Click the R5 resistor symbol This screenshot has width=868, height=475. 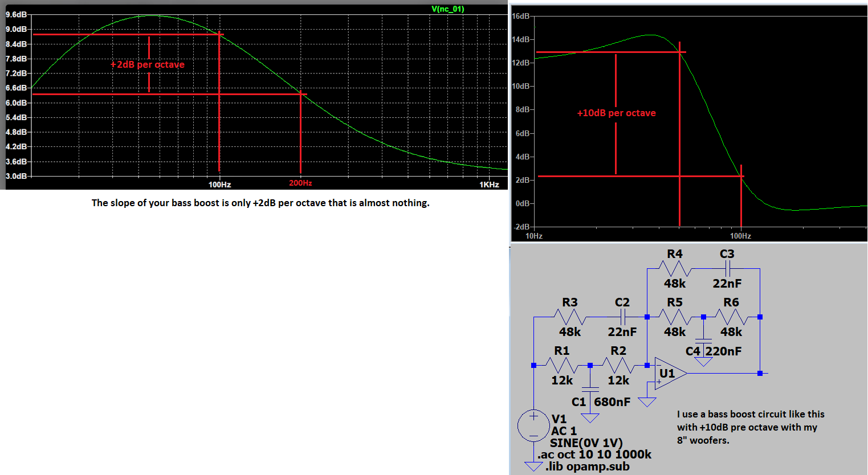pyautogui.click(x=675, y=317)
